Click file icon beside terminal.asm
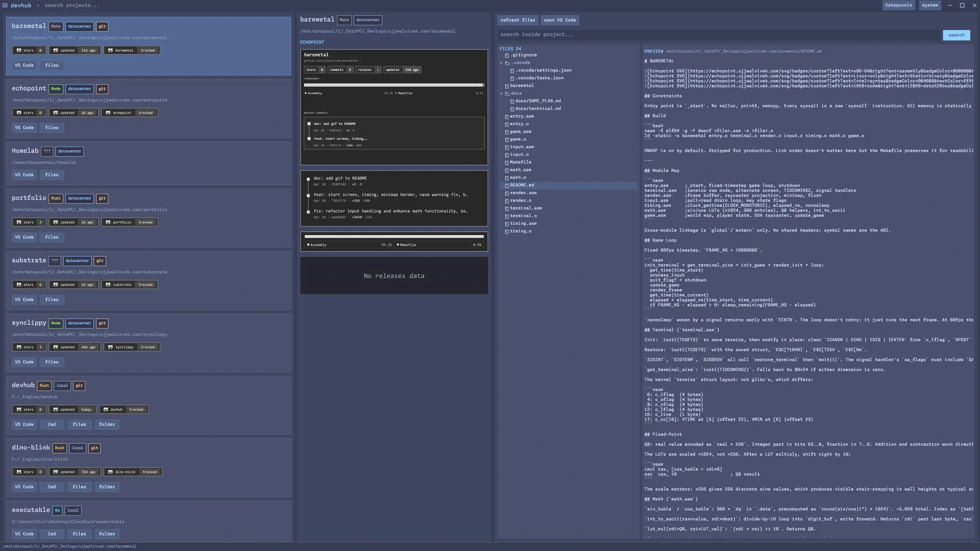This screenshot has height=551, width=980. pos(507,209)
